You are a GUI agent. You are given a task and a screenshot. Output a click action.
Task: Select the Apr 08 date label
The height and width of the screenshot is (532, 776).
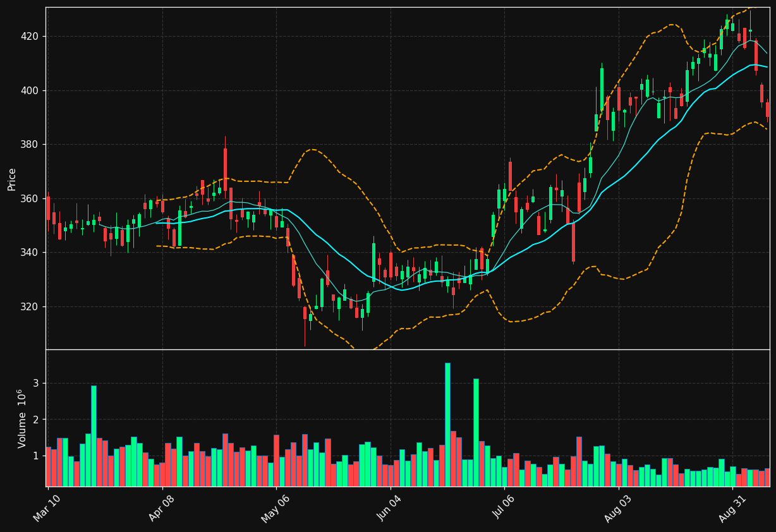point(162,508)
